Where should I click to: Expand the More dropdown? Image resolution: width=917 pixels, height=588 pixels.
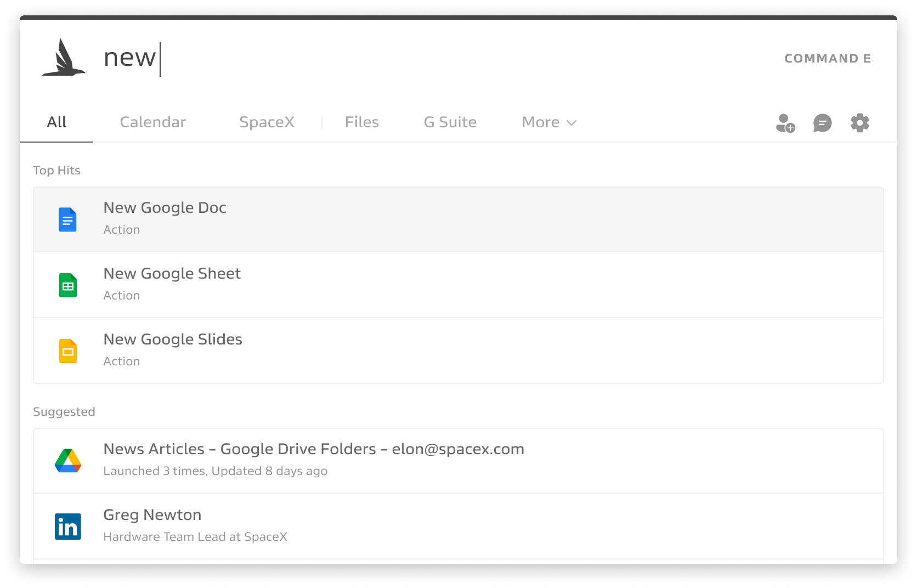pyautogui.click(x=549, y=122)
